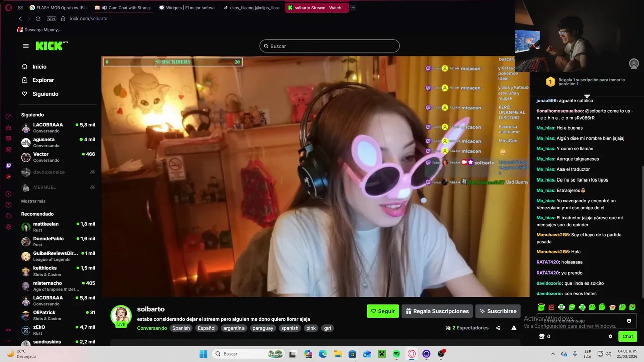Click the Suscribirse button
Viewport: 644px width, 362px height.
click(498, 311)
